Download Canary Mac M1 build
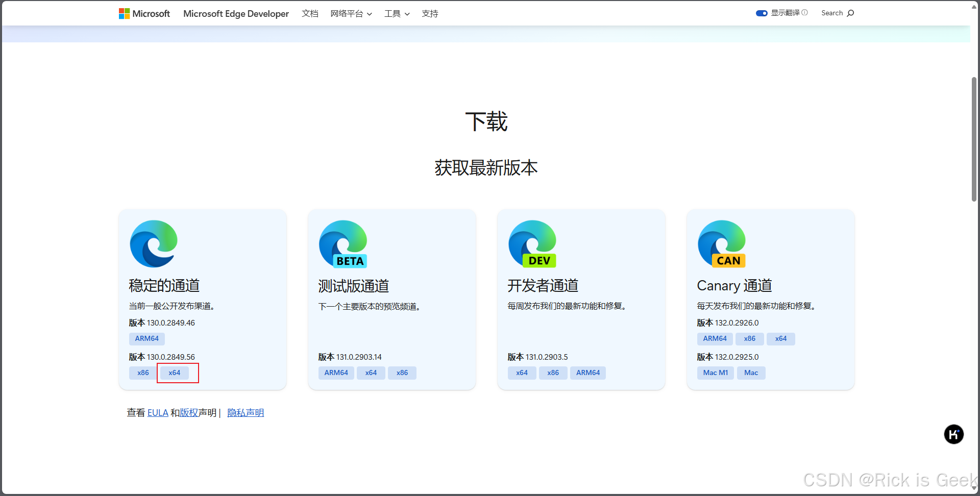The image size is (980, 496). (x=716, y=373)
